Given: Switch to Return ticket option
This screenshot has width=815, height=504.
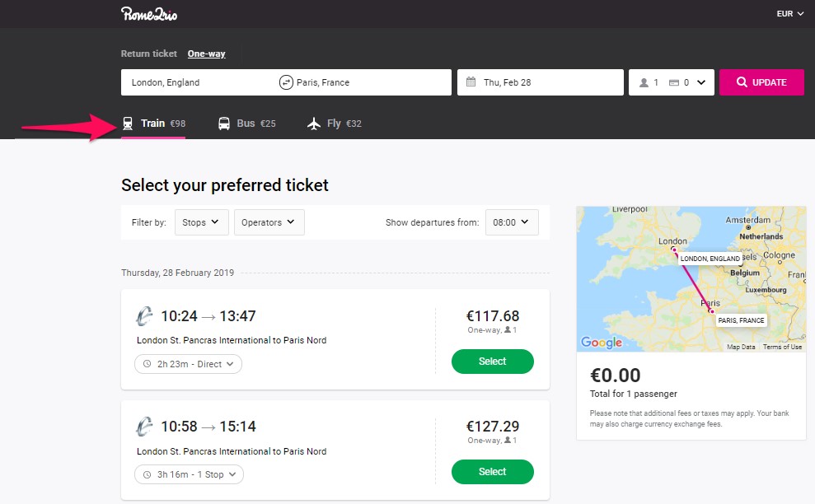Looking at the screenshot, I should coord(148,54).
